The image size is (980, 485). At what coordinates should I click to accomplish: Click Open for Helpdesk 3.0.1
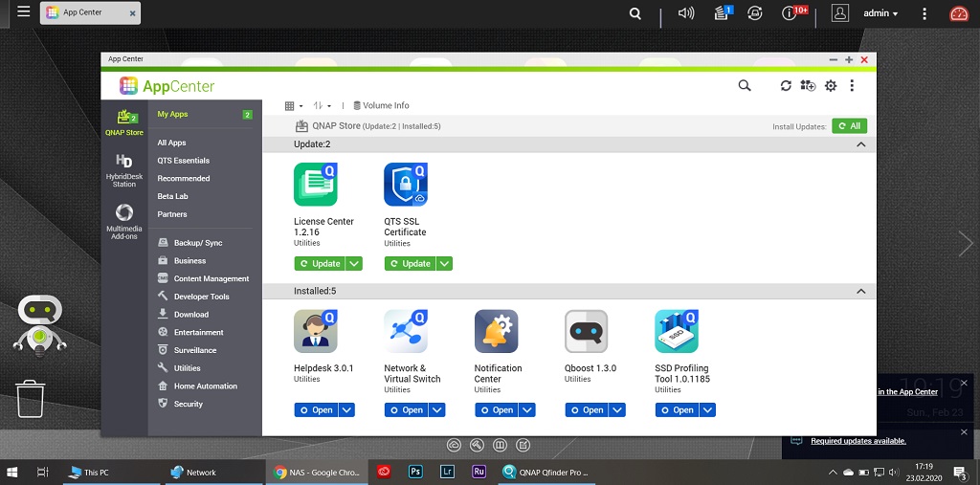[316, 410]
